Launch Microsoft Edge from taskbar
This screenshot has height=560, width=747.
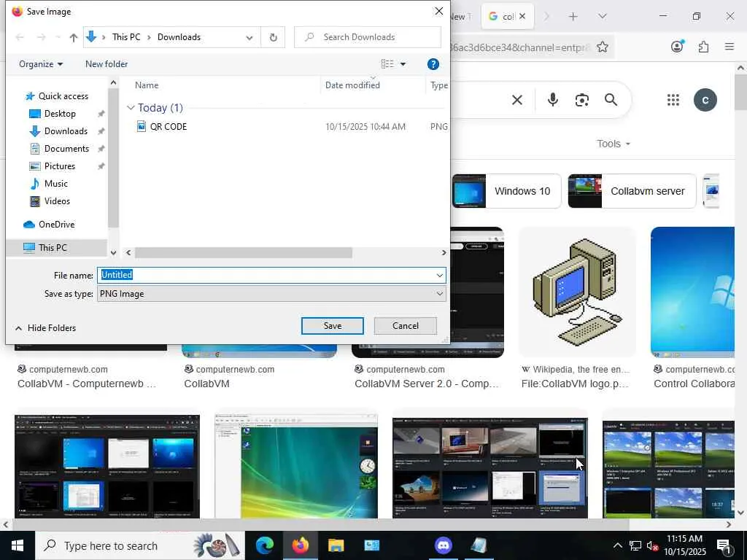(265, 545)
